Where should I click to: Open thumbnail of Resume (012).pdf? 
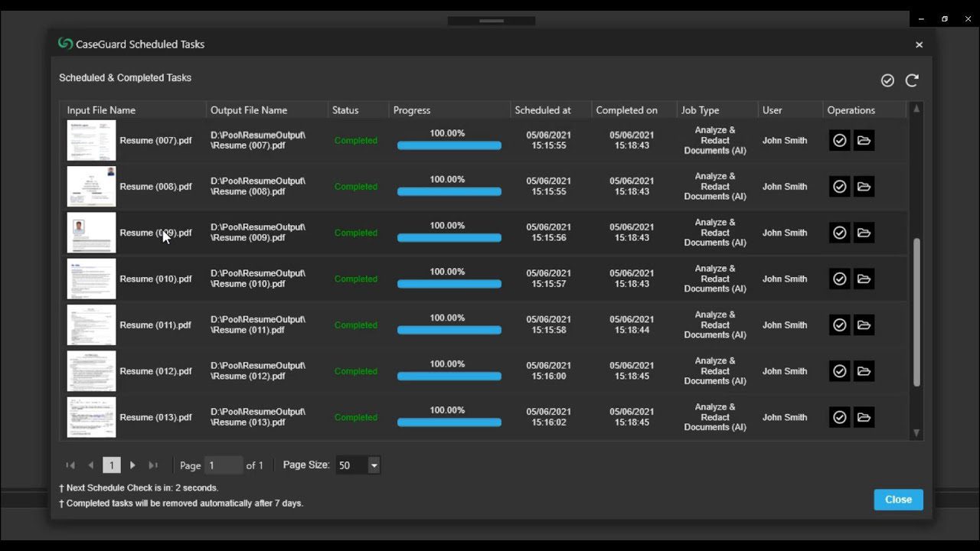(91, 371)
